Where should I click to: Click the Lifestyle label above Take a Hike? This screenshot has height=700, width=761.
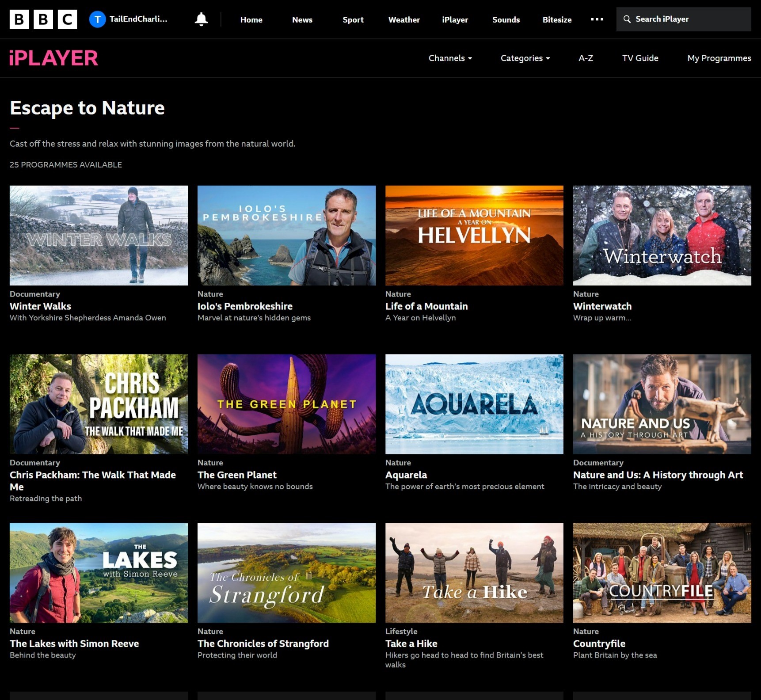pos(401,632)
